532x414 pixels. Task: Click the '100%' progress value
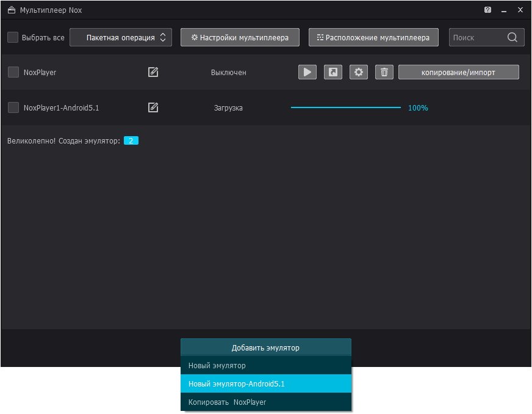pyautogui.click(x=418, y=108)
